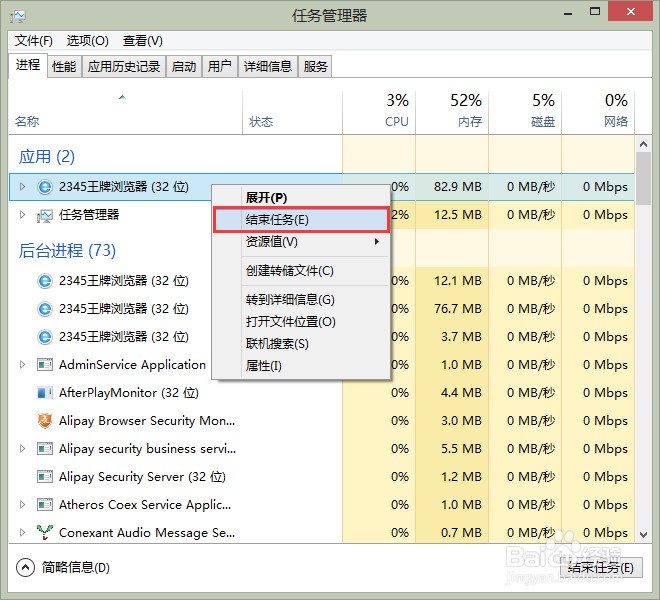
Task: Click the 任务管理器 app row icon
Action: (45, 215)
